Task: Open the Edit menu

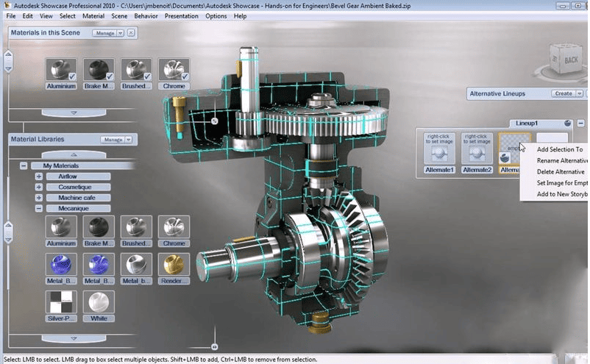Action: (x=27, y=16)
